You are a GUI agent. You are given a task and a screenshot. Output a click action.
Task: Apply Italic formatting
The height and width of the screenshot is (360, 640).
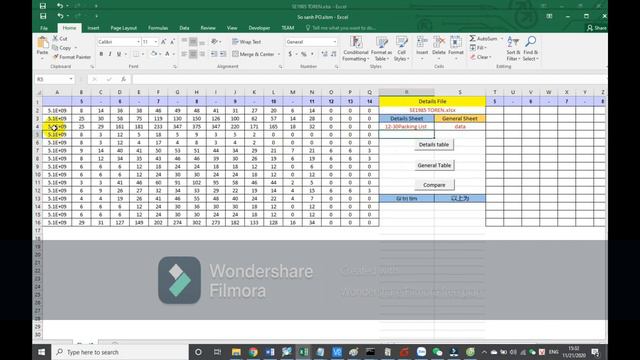(x=110, y=54)
